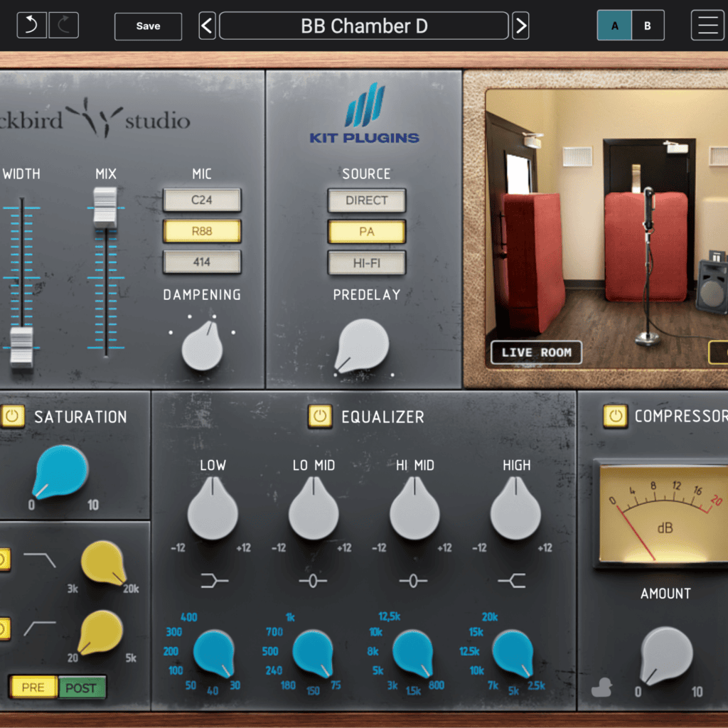The width and height of the screenshot is (728, 728).
Task: Click the Width fader handle
Action: pos(21,347)
